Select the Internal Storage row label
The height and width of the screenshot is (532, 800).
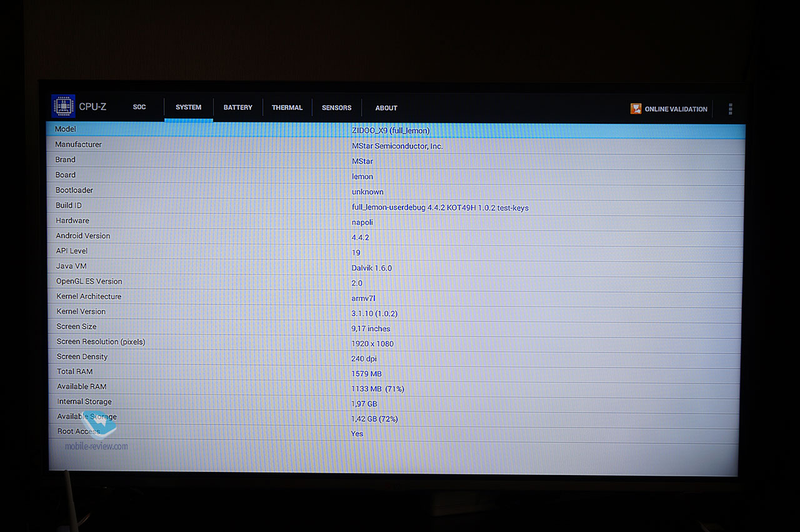(85, 401)
